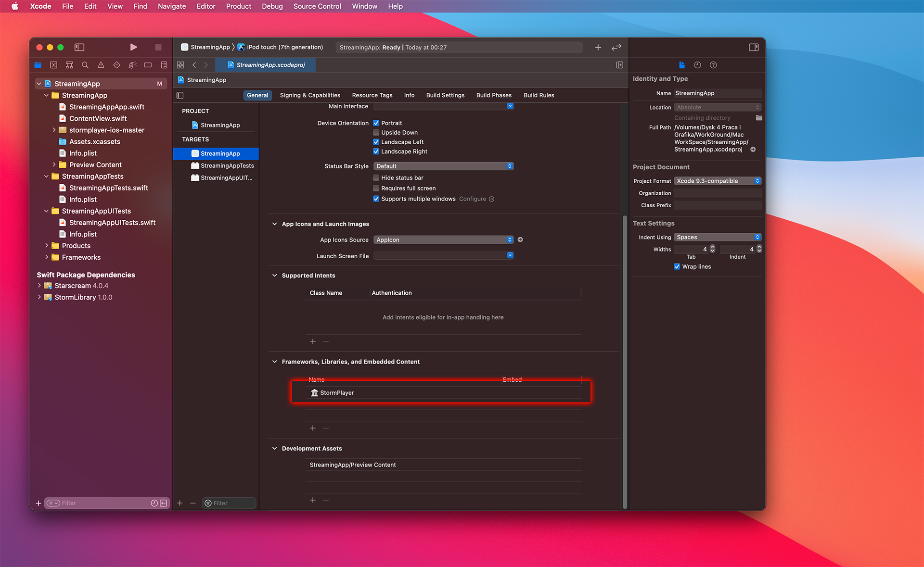
Task: Check Requires full screen option
Action: (x=376, y=189)
